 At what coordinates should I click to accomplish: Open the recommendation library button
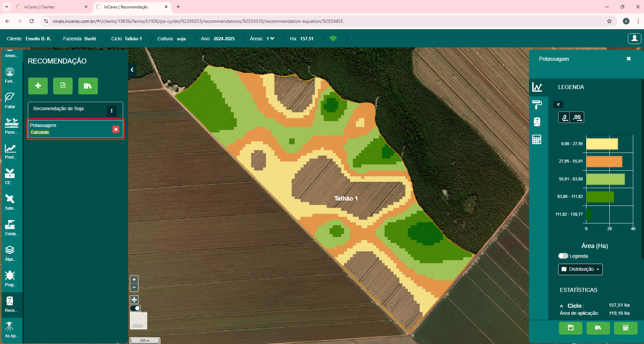(88, 86)
